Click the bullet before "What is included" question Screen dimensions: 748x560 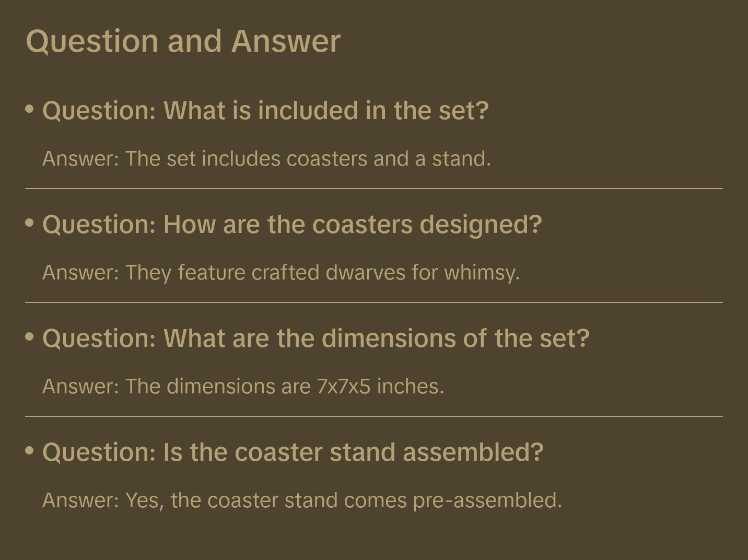pyautogui.click(x=30, y=109)
